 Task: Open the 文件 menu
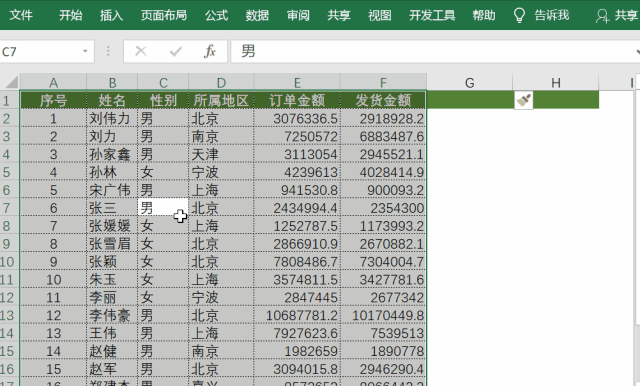click(x=21, y=16)
